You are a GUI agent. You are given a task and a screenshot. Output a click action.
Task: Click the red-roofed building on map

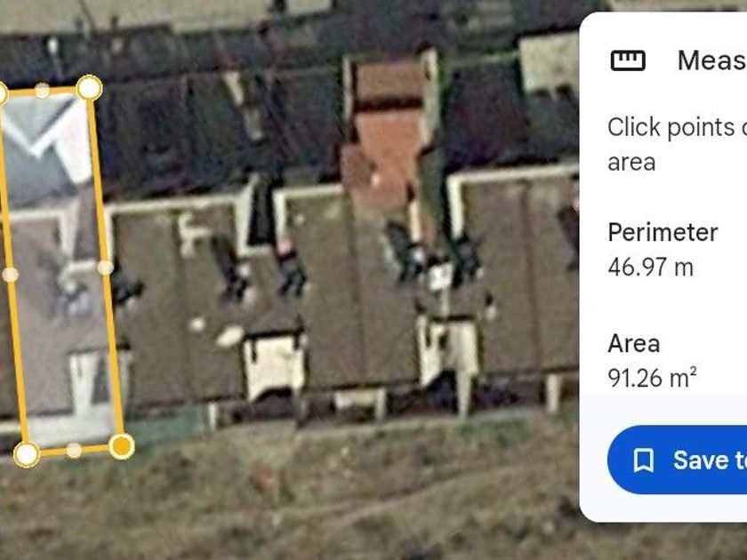389,138
